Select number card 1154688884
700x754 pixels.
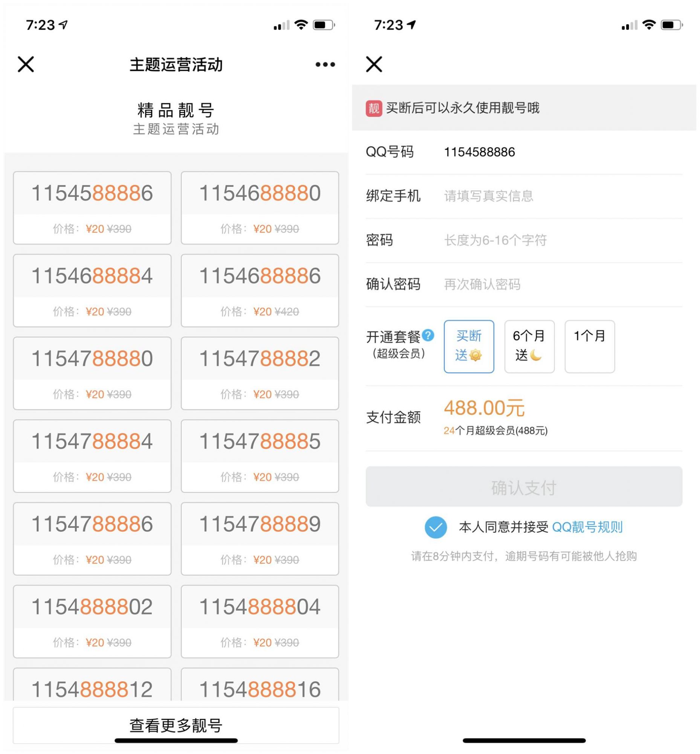pyautogui.click(x=92, y=290)
